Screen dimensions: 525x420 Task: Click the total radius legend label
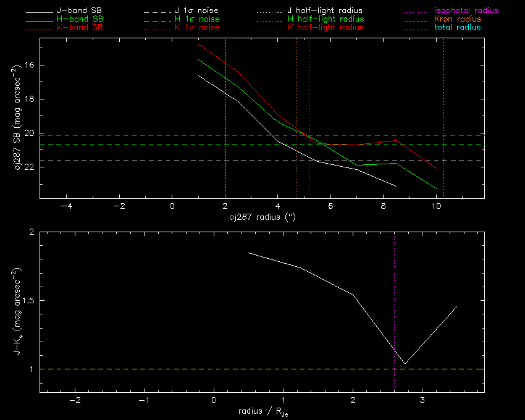[x=456, y=28]
